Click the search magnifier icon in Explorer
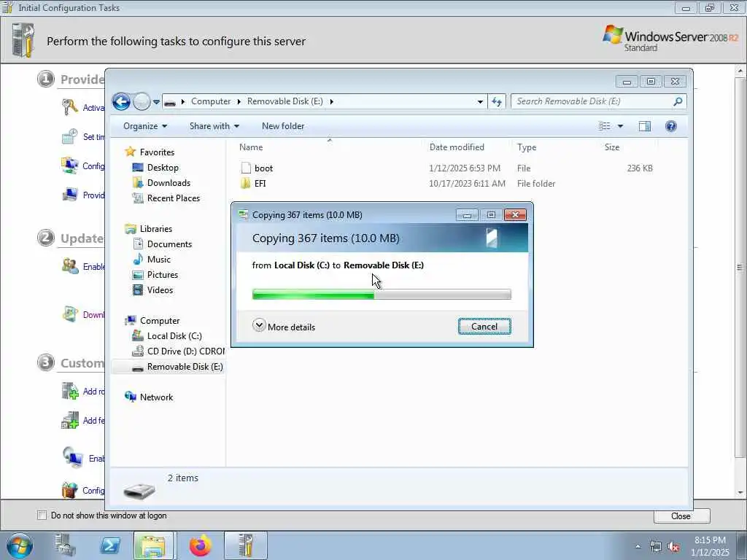This screenshot has width=747, height=560. 678,101
